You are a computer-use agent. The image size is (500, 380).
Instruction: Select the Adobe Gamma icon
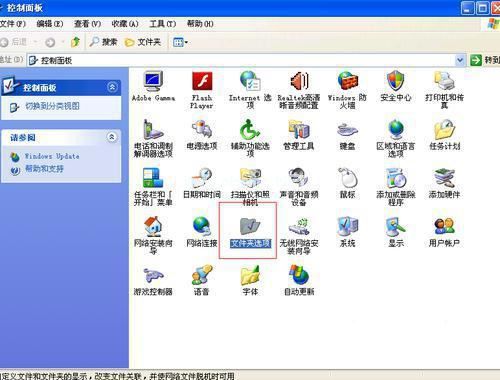[153, 87]
